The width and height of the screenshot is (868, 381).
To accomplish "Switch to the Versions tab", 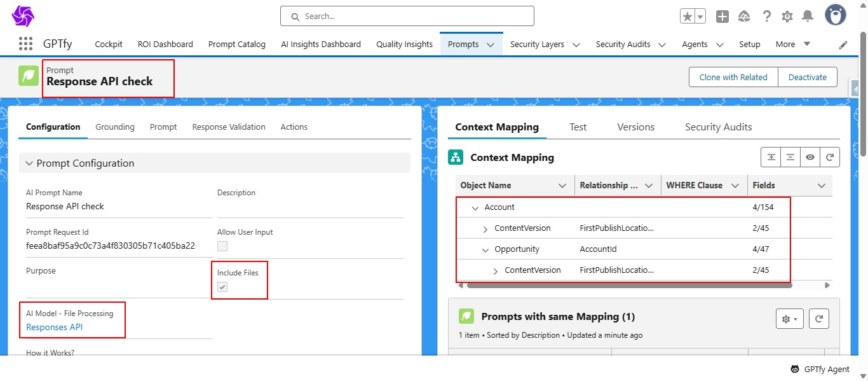I will point(635,127).
